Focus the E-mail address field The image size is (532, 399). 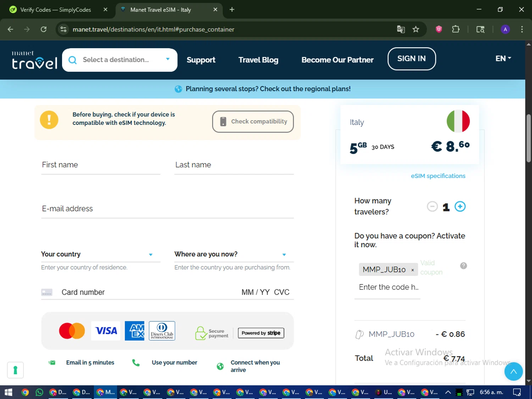pos(167,209)
